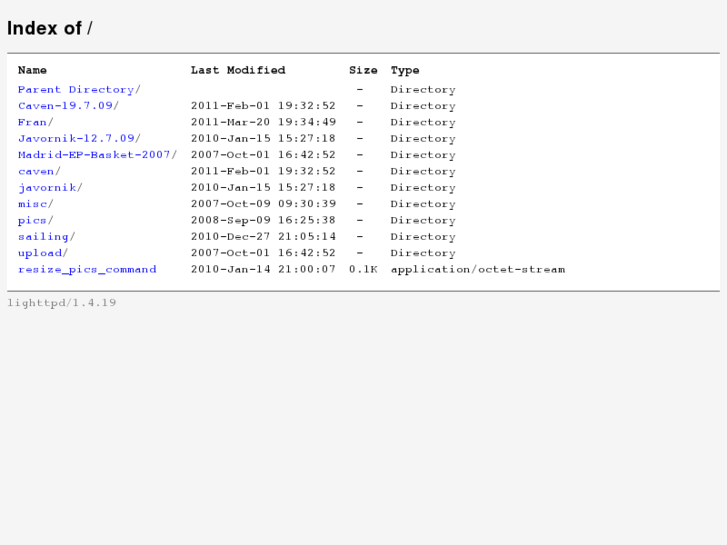Open Madrid-EP-Basket-2007 directory

point(94,155)
